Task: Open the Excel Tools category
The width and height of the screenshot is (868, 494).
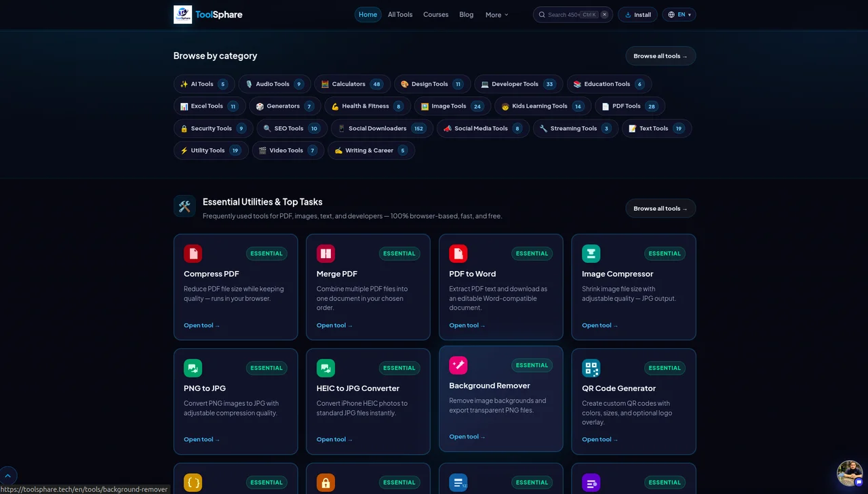Action: pos(210,106)
